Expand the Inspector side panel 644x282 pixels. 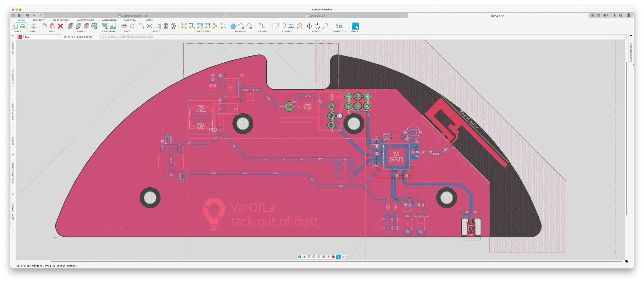pyautogui.click(x=13, y=48)
